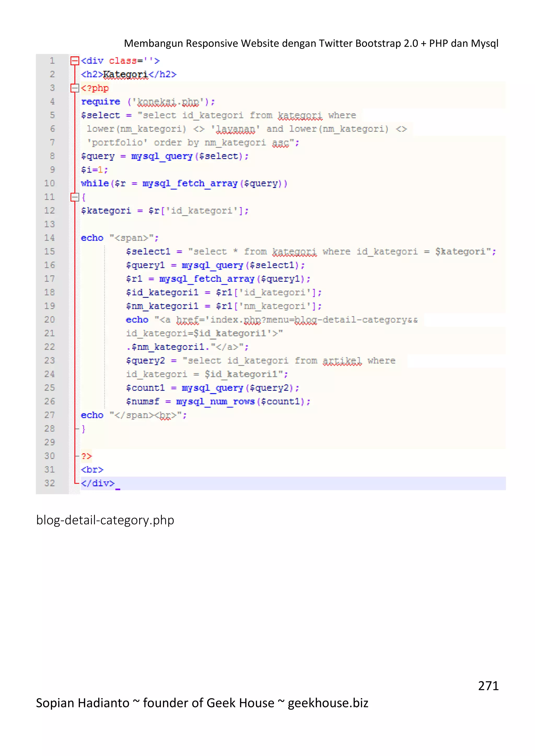The width and height of the screenshot is (535, 756).
Task: Click the require ('koneksi.php'); statement
Action: pos(148,102)
